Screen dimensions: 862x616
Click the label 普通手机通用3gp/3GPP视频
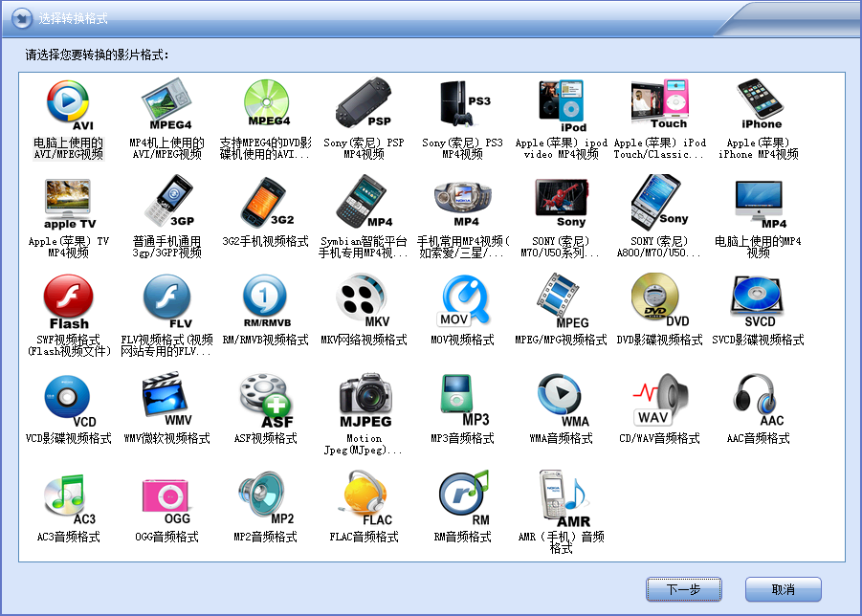tap(167, 247)
